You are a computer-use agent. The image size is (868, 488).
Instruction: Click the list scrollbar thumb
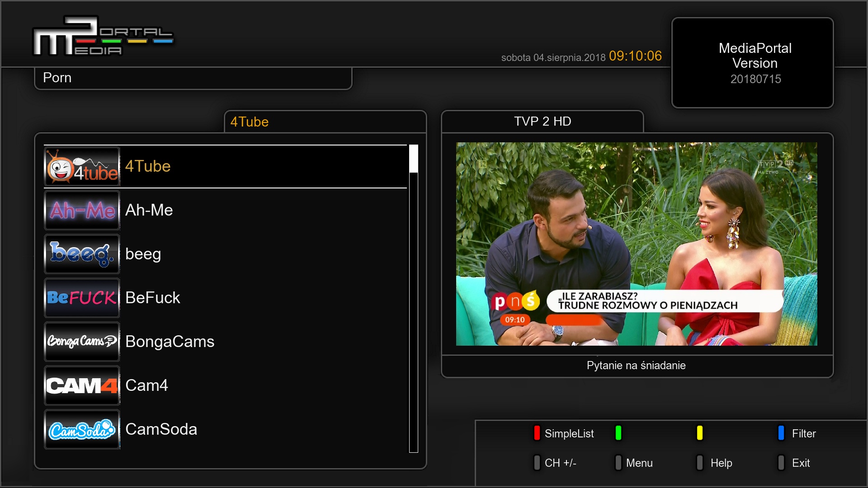point(414,159)
